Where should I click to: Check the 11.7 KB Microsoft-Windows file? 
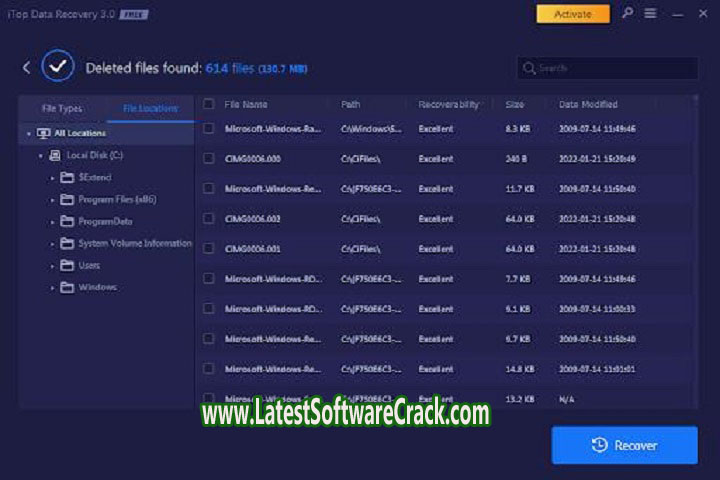(x=208, y=189)
